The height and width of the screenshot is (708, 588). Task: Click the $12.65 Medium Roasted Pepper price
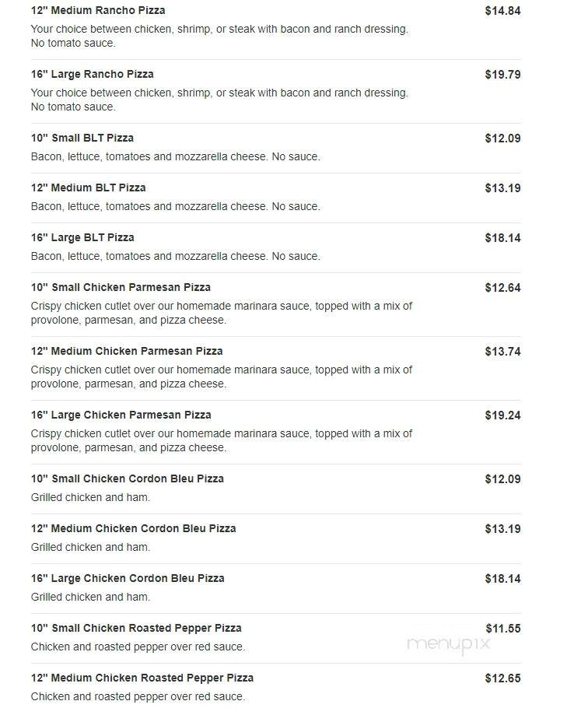pyautogui.click(x=502, y=678)
